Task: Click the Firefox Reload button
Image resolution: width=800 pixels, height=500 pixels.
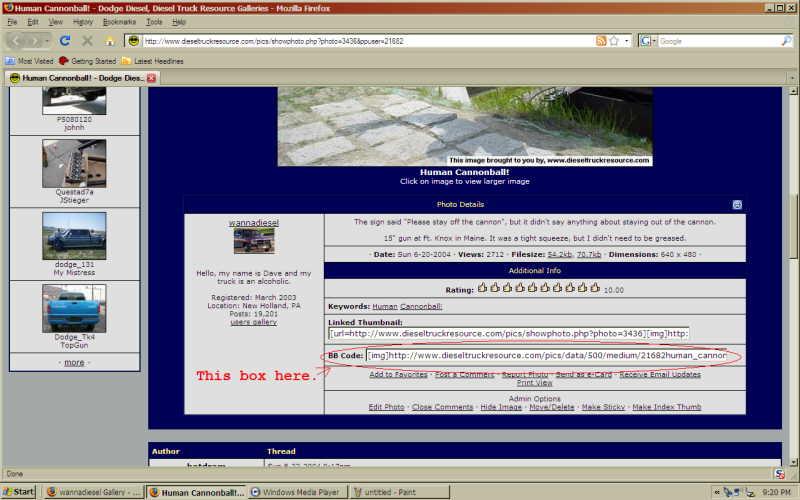Action: [x=65, y=41]
